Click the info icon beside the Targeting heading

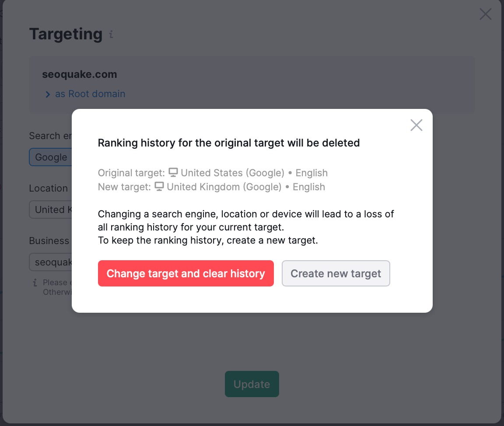pos(111,35)
